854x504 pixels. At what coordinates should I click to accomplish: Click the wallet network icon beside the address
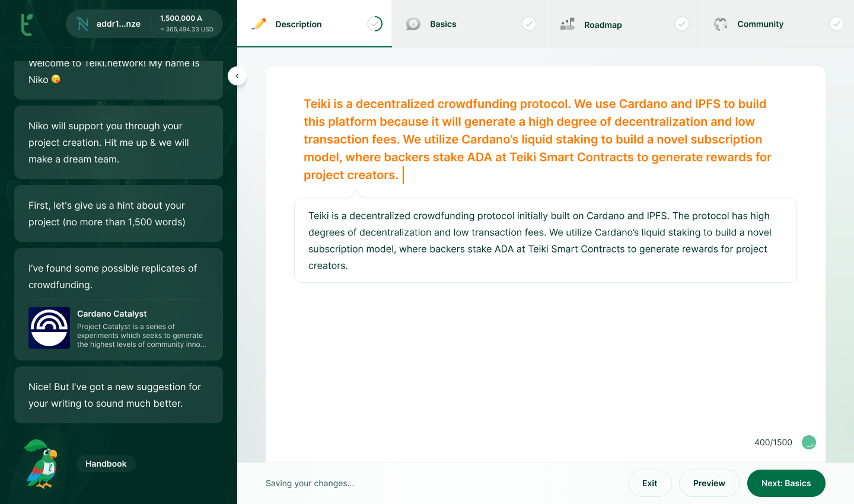tap(82, 24)
